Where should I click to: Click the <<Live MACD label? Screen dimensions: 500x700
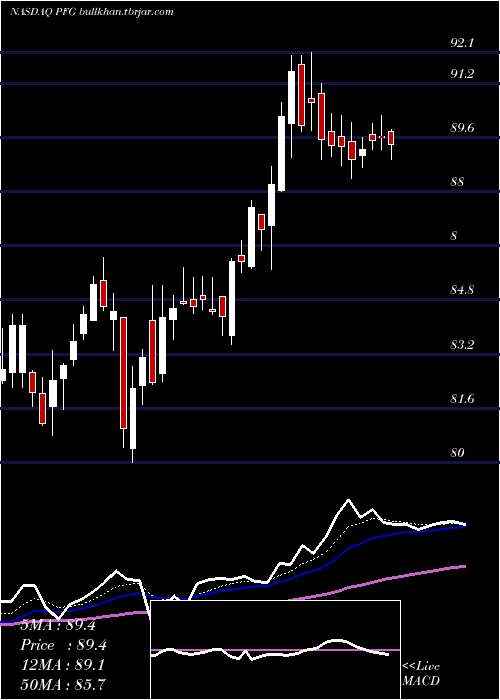coord(421,673)
